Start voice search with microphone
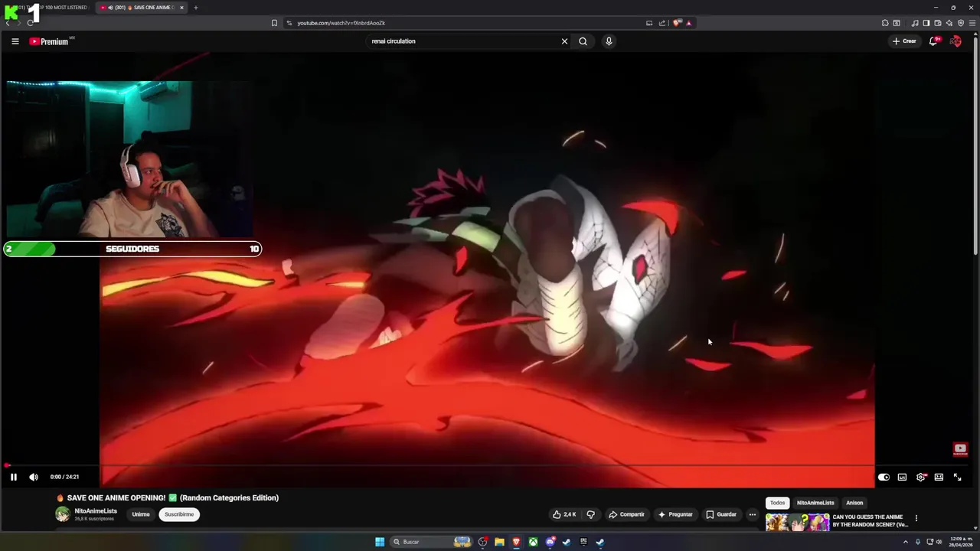Image resolution: width=980 pixels, height=551 pixels. 609,41
